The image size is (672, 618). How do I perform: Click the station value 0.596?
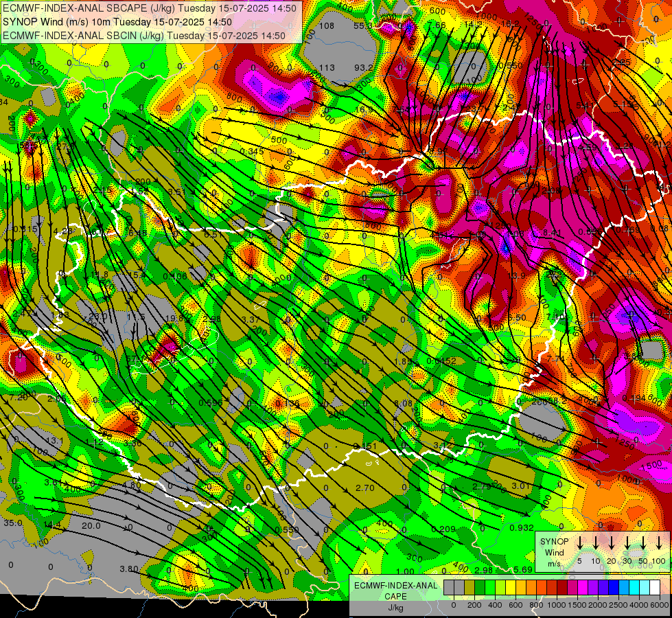(211, 402)
